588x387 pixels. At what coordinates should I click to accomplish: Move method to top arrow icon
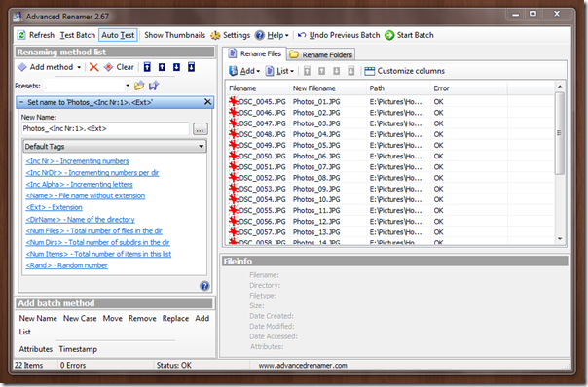tap(147, 67)
